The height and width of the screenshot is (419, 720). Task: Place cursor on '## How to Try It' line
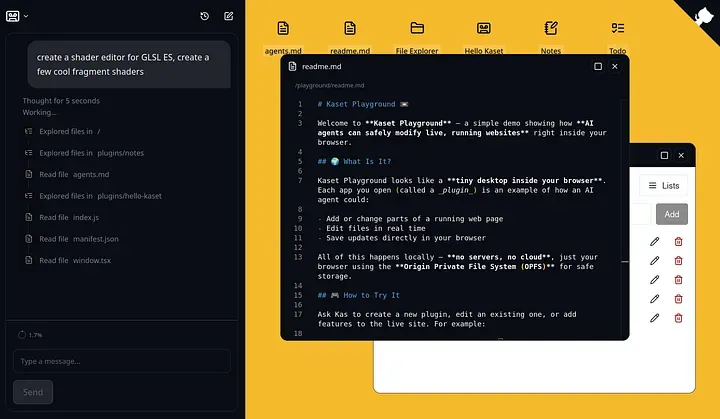point(359,295)
